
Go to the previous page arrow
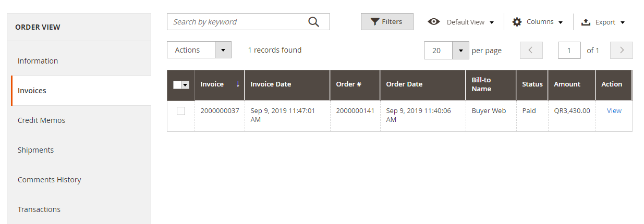pyautogui.click(x=531, y=51)
